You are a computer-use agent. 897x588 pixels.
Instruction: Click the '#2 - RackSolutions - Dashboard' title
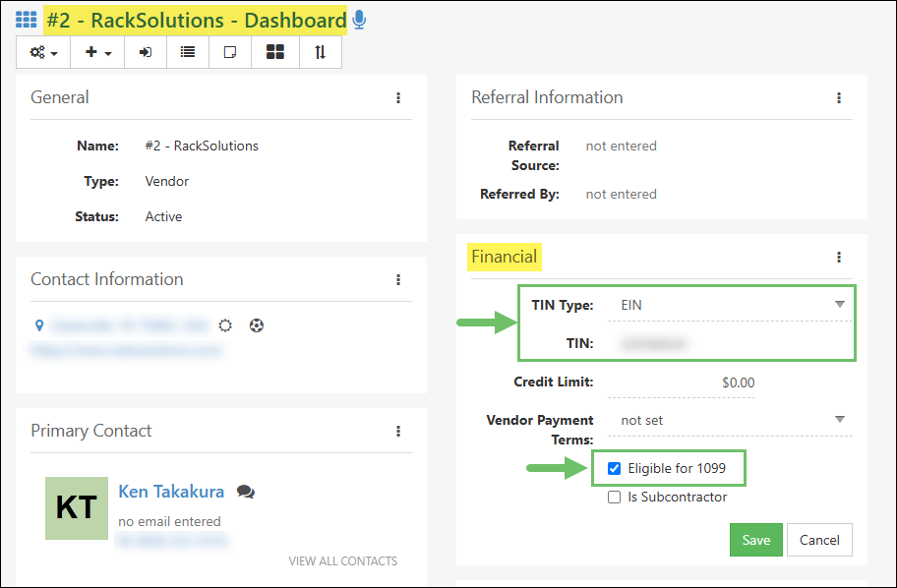[x=197, y=20]
